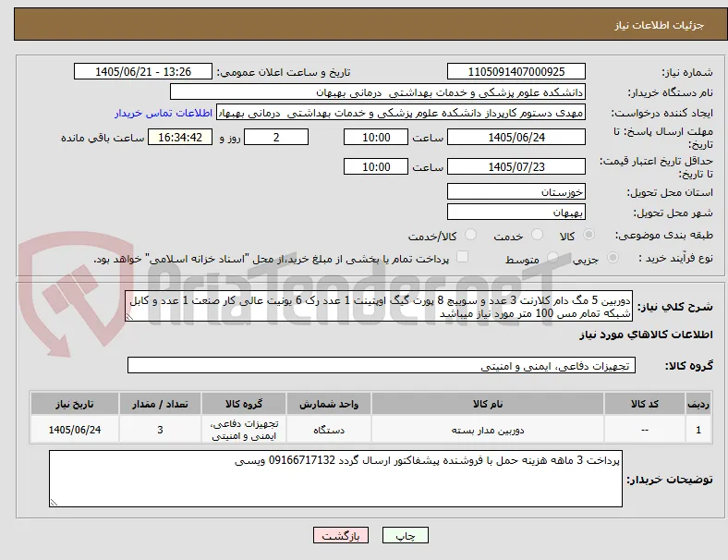The image size is (728, 560).
Task: Open the اطلاعات تماس خریدار link
Action: (164, 113)
